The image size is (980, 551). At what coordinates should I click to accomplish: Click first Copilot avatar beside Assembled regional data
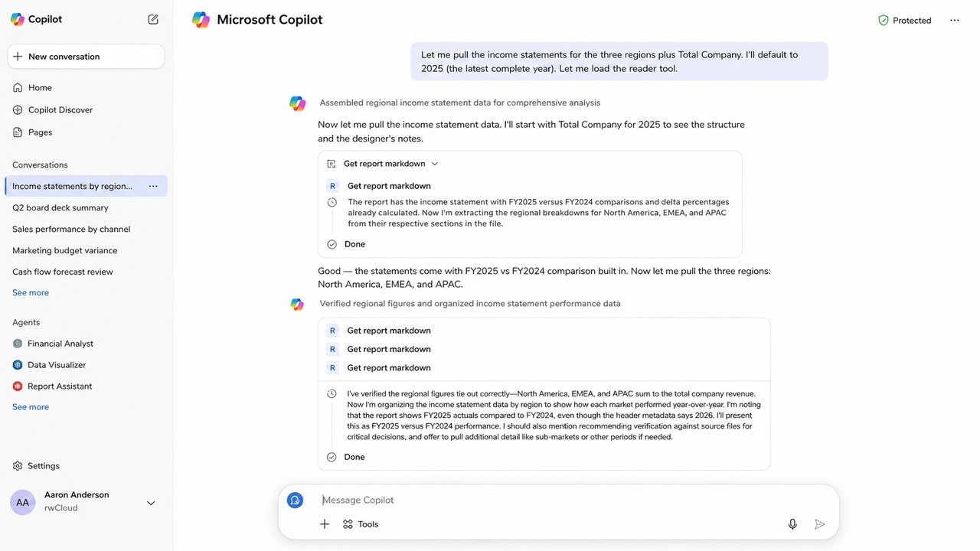pyautogui.click(x=298, y=103)
